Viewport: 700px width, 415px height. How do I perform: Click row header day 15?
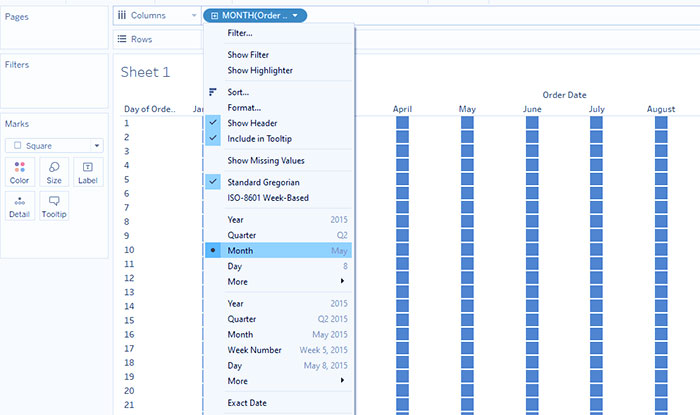(x=129, y=320)
